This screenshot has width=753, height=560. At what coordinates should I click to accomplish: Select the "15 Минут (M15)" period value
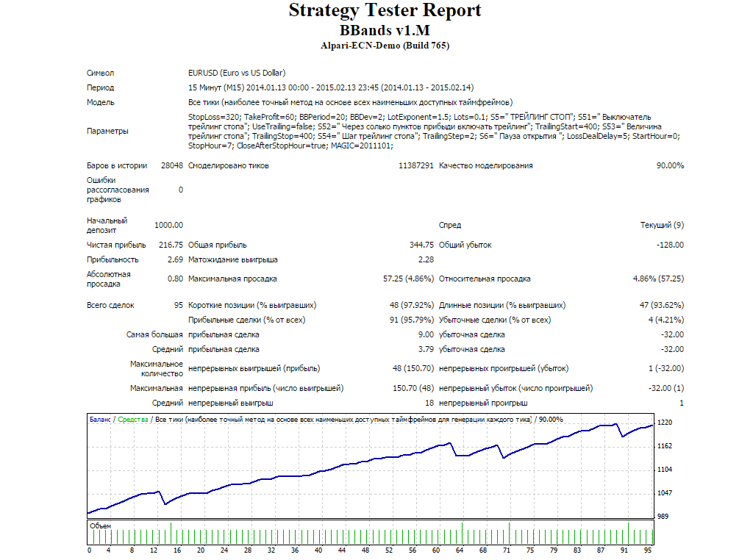(x=216, y=87)
